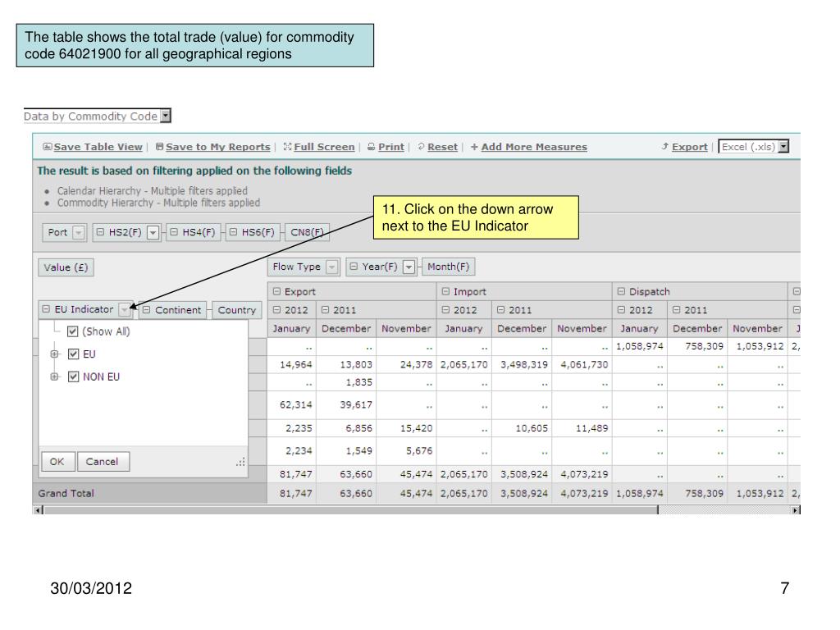Open the Full Screen link

(x=324, y=147)
